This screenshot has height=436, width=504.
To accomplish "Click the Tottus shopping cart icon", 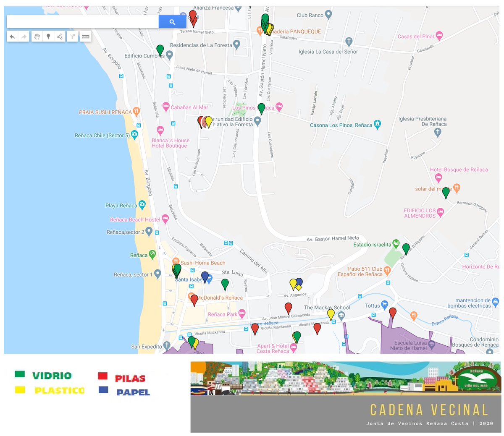I will [384, 305].
